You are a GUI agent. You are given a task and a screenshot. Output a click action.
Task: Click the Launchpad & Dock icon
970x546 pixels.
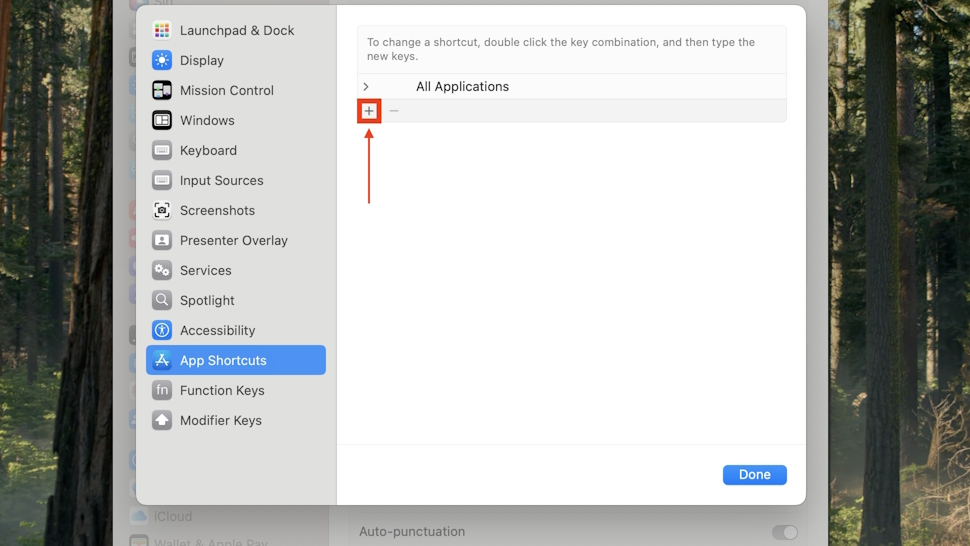pyautogui.click(x=162, y=30)
